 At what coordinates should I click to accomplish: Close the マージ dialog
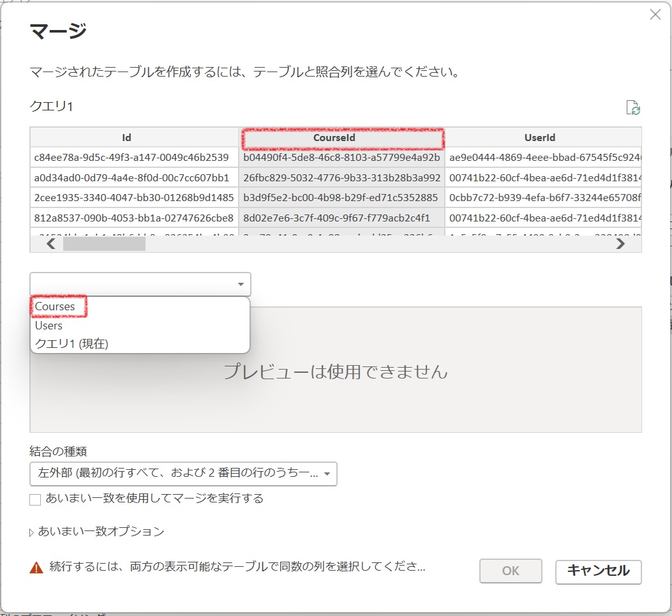pyautogui.click(x=655, y=14)
